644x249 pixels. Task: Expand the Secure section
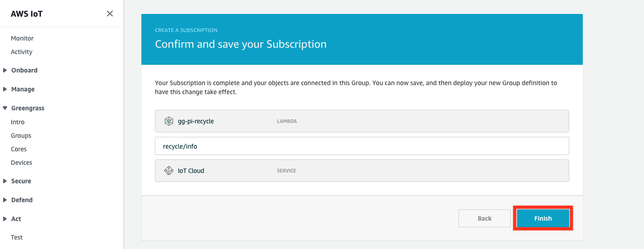[5, 181]
